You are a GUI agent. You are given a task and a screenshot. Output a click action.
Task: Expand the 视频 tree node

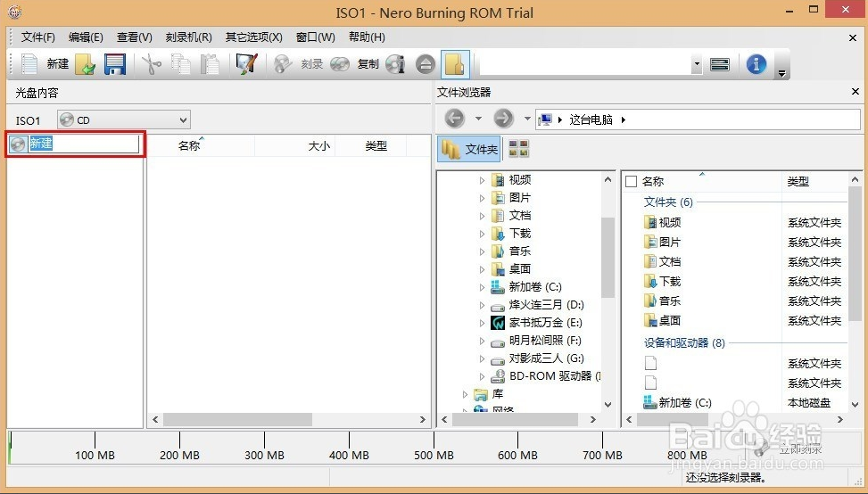pyautogui.click(x=482, y=180)
